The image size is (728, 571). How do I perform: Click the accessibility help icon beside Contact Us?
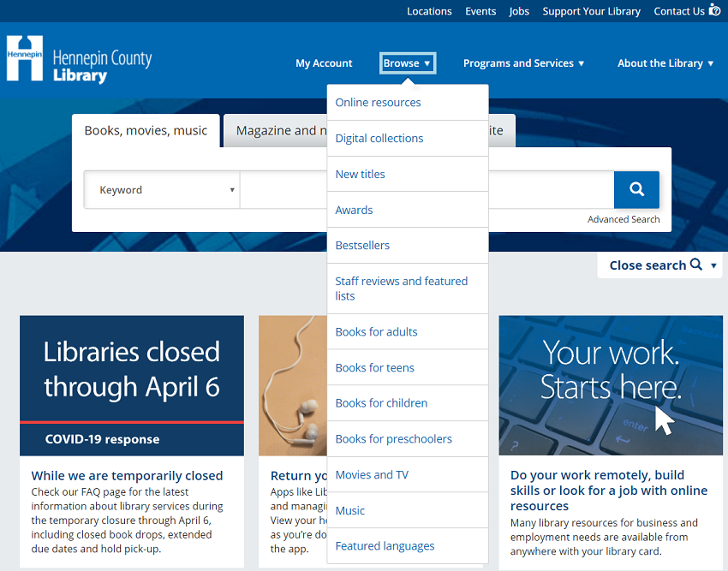(x=714, y=10)
